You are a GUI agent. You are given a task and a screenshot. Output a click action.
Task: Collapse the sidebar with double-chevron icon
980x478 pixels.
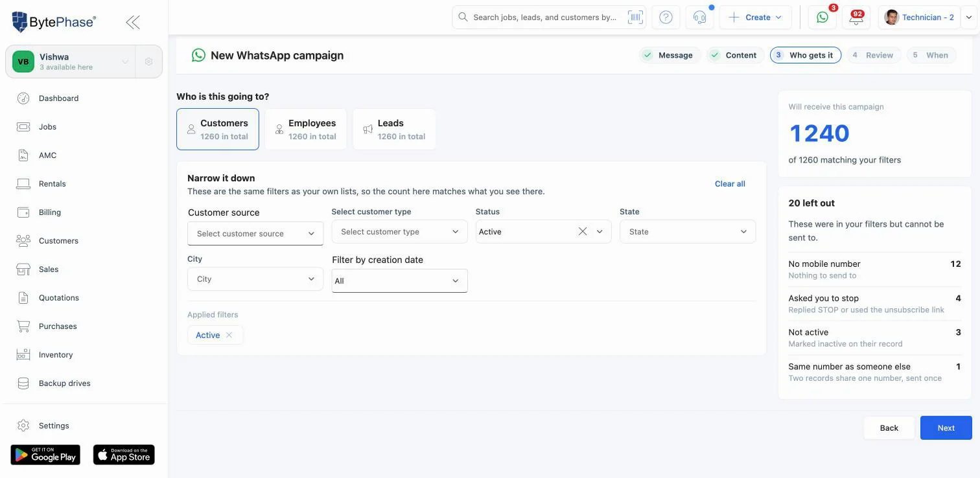pos(133,22)
